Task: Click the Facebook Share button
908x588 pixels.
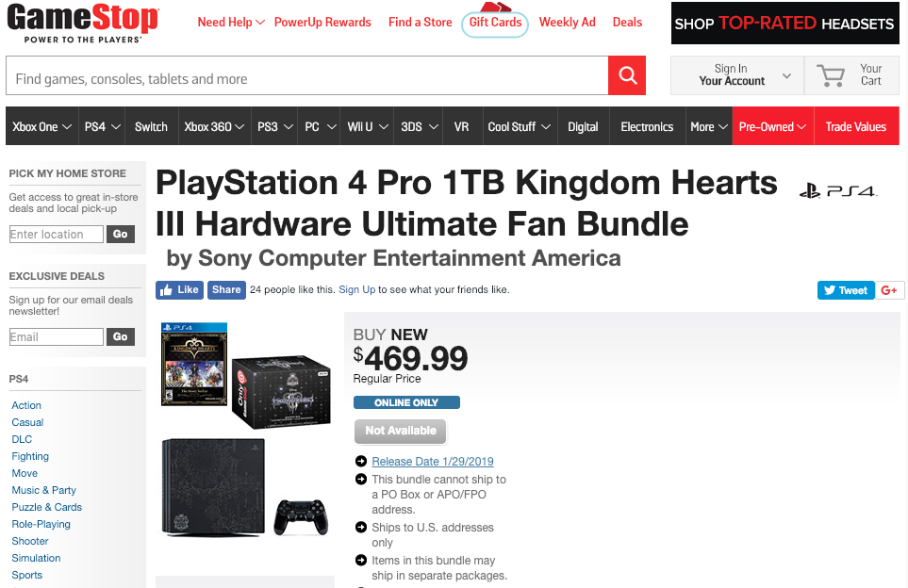Action: coord(226,290)
